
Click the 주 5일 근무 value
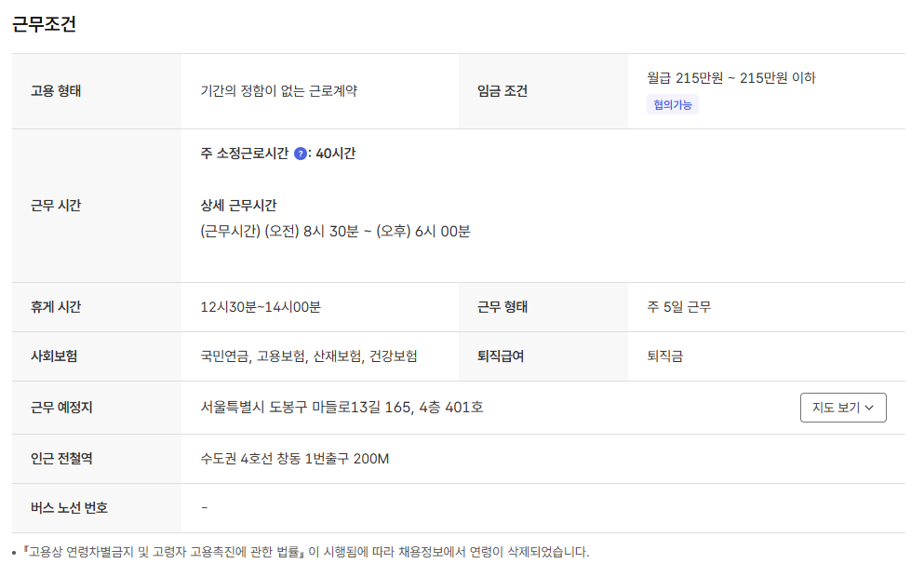(x=679, y=307)
